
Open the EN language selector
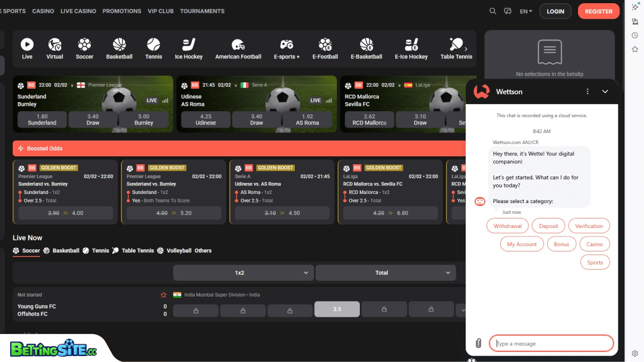(526, 11)
